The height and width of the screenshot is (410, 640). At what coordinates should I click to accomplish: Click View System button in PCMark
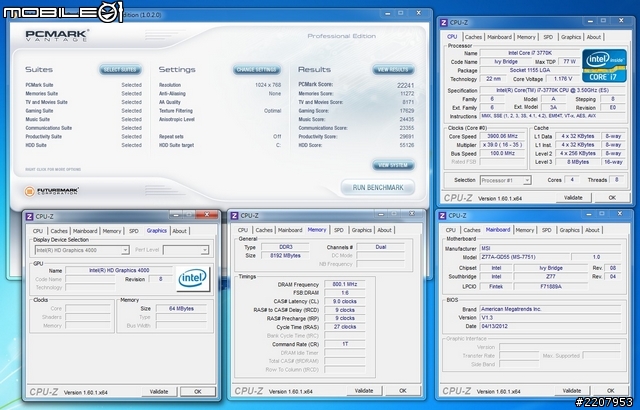(x=393, y=165)
